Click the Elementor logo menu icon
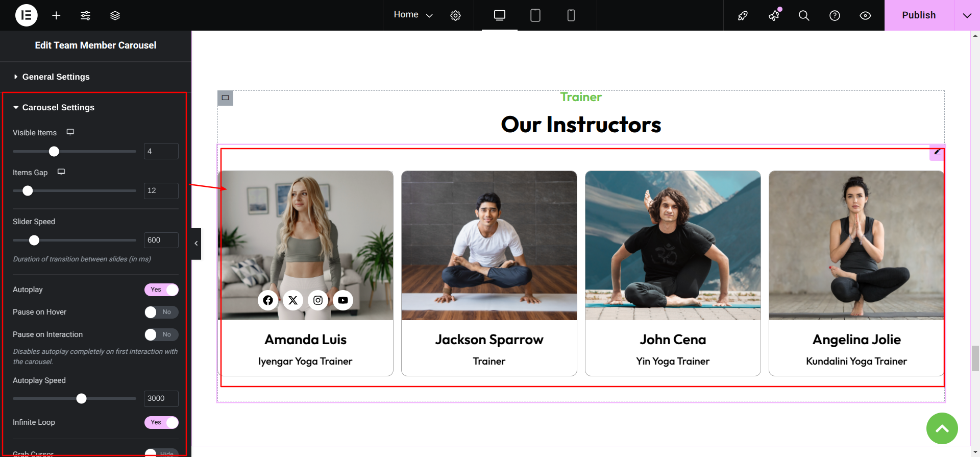Screen dimensions: 980x457 point(27,15)
